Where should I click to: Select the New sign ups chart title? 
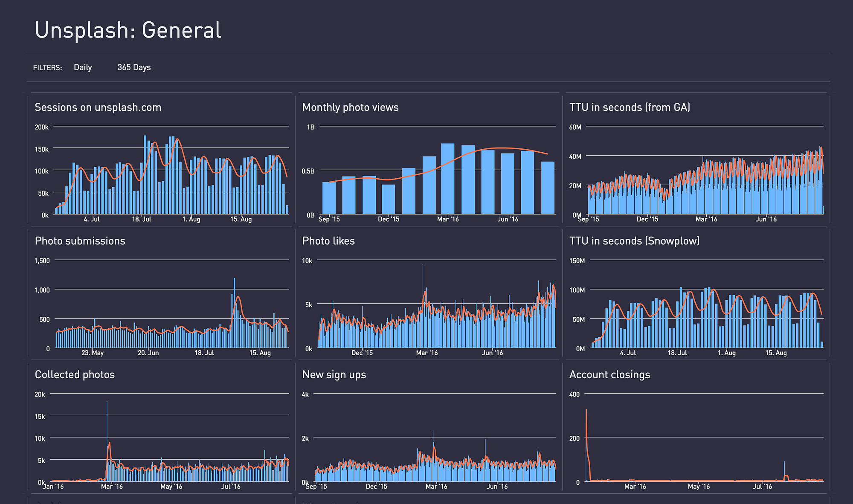pyautogui.click(x=334, y=374)
